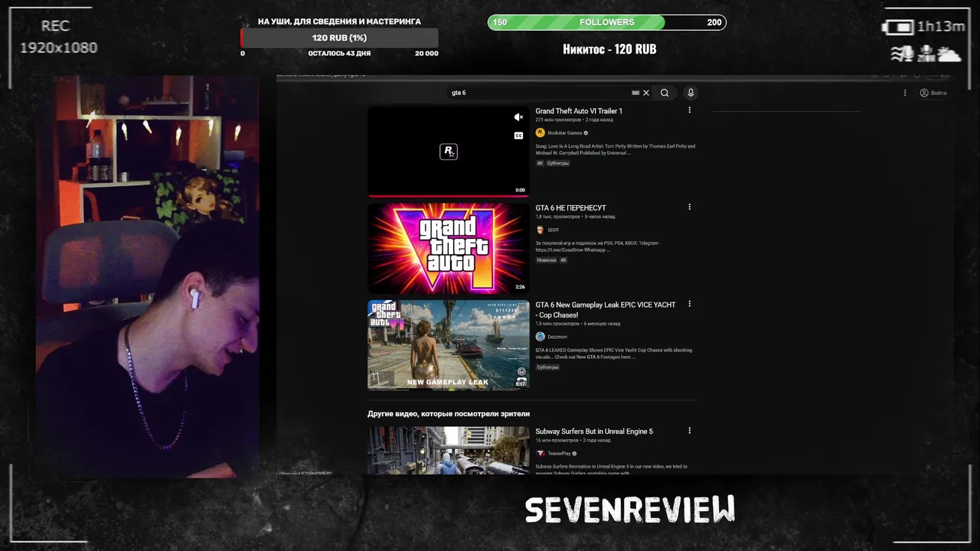The height and width of the screenshot is (551, 980).
Task: Open the GTA 6 НЕ ПЕРЕНЕСУТ thumbnail
Action: [x=449, y=248]
